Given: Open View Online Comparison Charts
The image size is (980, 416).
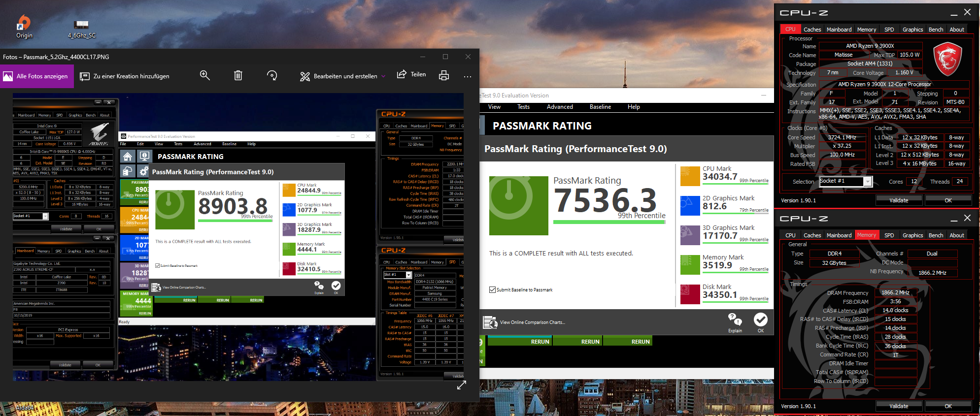Looking at the screenshot, I should coord(524,322).
